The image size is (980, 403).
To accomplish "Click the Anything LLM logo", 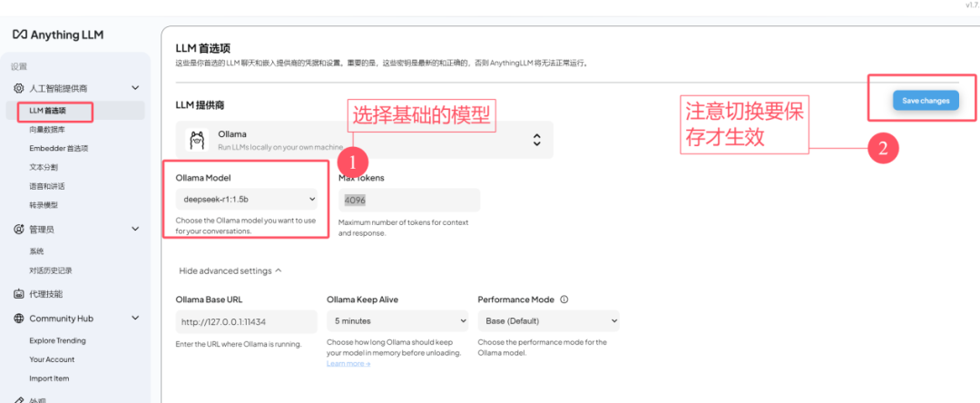I will point(57,34).
